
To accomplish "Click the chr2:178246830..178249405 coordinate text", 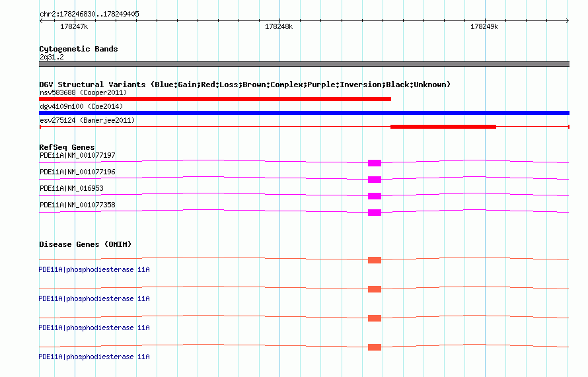I will (x=90, y=14).
